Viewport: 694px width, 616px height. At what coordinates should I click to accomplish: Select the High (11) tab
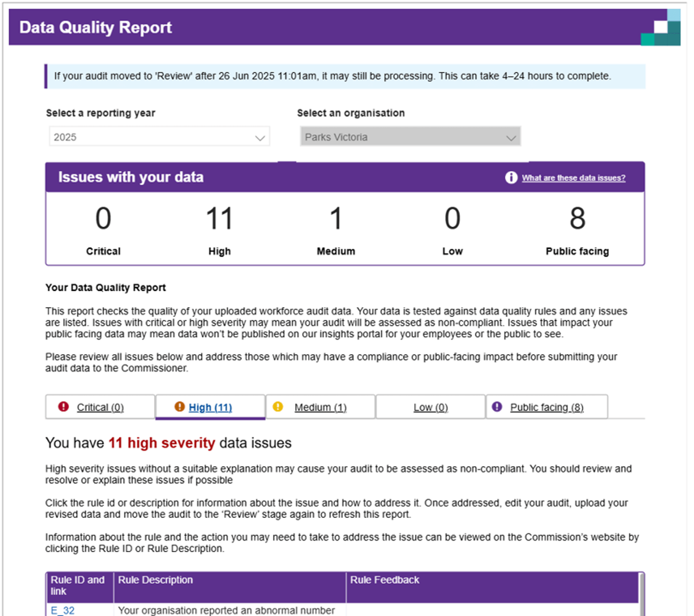[211, 407]
